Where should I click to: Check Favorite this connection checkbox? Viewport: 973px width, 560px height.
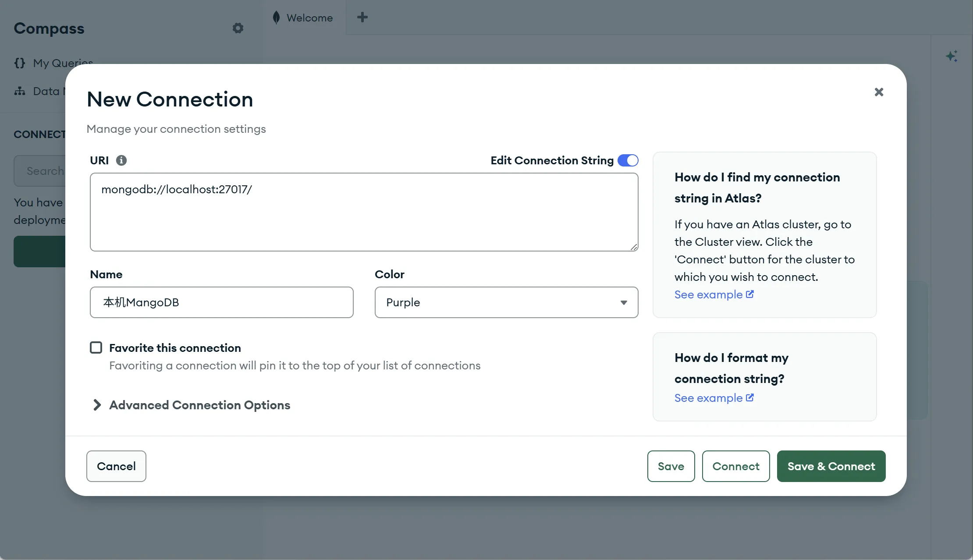(96, 347)
